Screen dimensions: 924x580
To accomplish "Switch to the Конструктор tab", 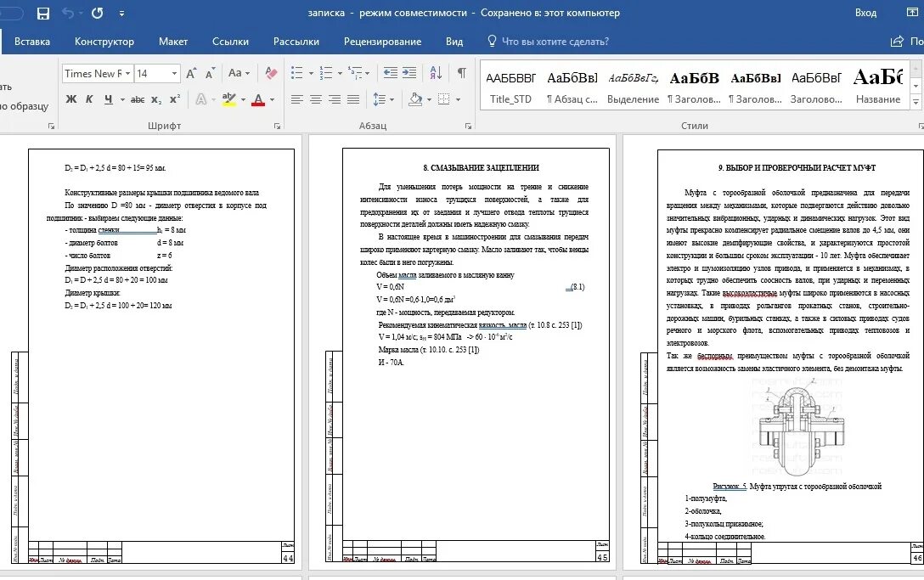I will point(104,42).
